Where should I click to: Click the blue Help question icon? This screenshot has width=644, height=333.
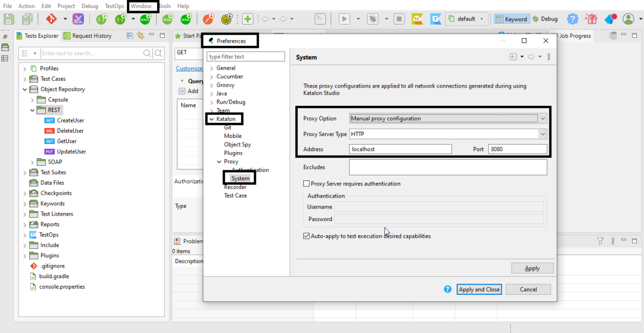[573, 19]
